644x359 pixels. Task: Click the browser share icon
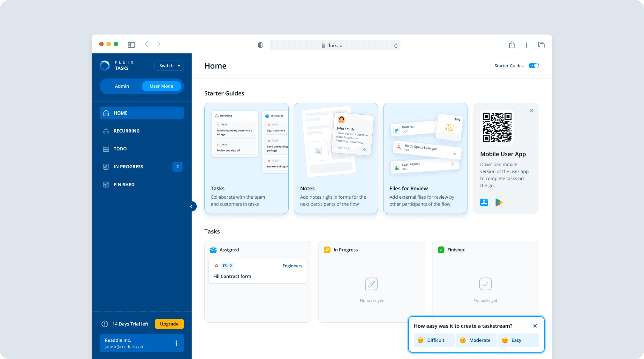coord(512,45)
